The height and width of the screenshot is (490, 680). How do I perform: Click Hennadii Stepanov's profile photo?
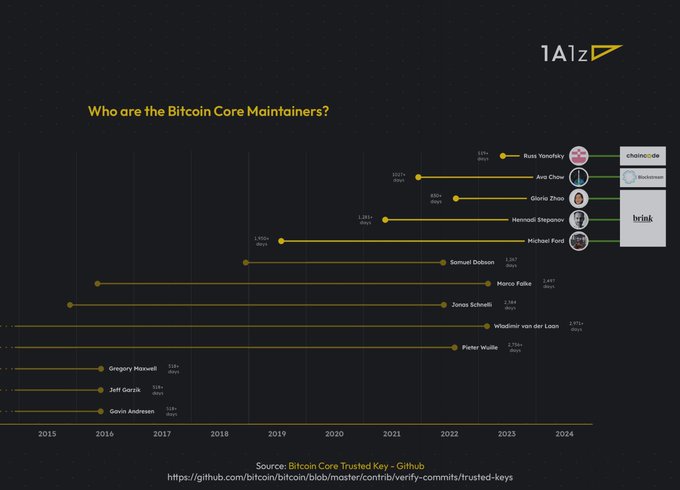579,219
